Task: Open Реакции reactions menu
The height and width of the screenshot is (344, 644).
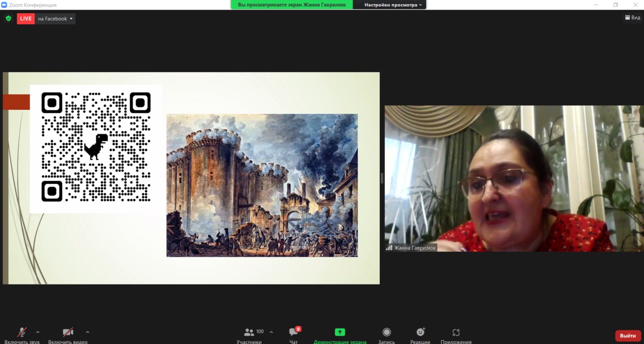Action: click(420, 335)
